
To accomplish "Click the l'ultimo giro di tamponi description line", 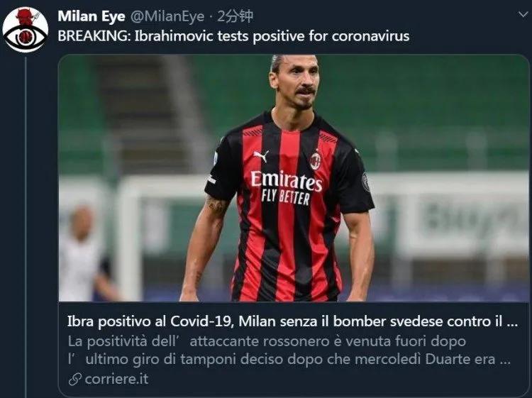I will 289,359.
